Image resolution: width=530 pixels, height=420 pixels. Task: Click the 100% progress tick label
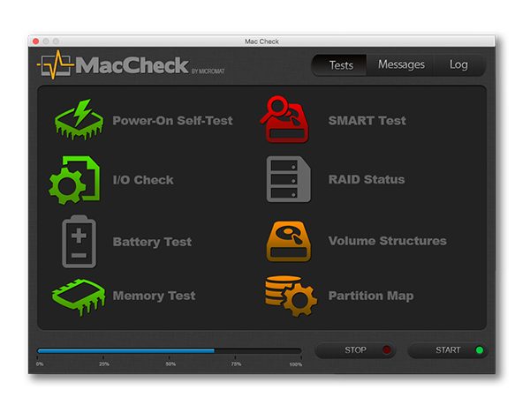click(295, 364)
